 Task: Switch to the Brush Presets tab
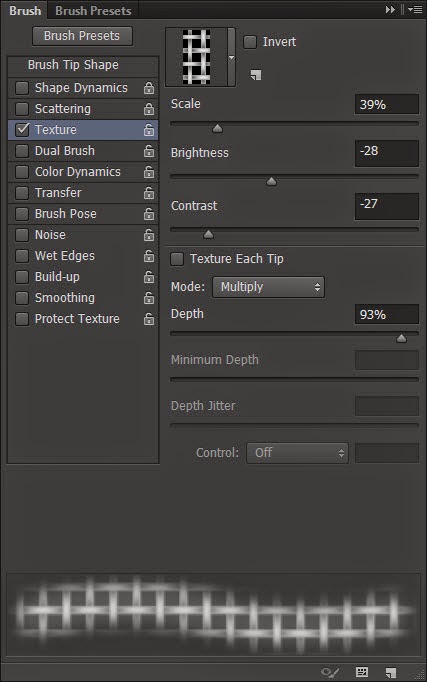point(93,10)
